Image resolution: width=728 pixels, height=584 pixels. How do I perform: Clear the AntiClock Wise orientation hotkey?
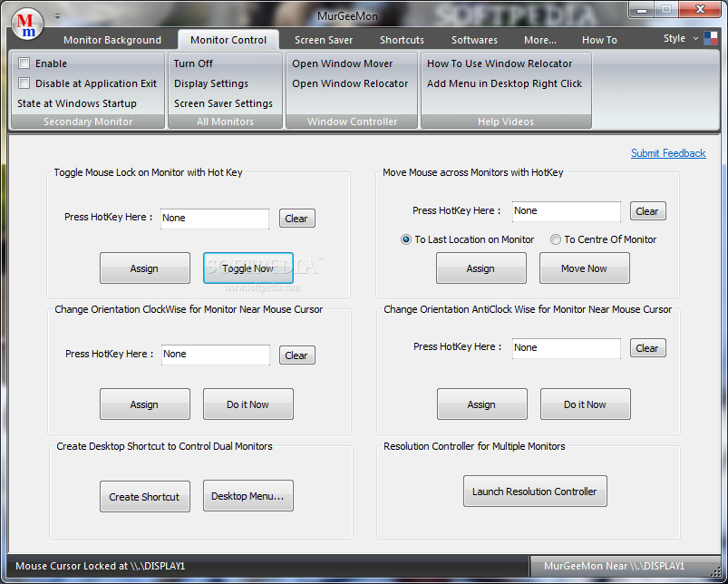click(647, 348)
